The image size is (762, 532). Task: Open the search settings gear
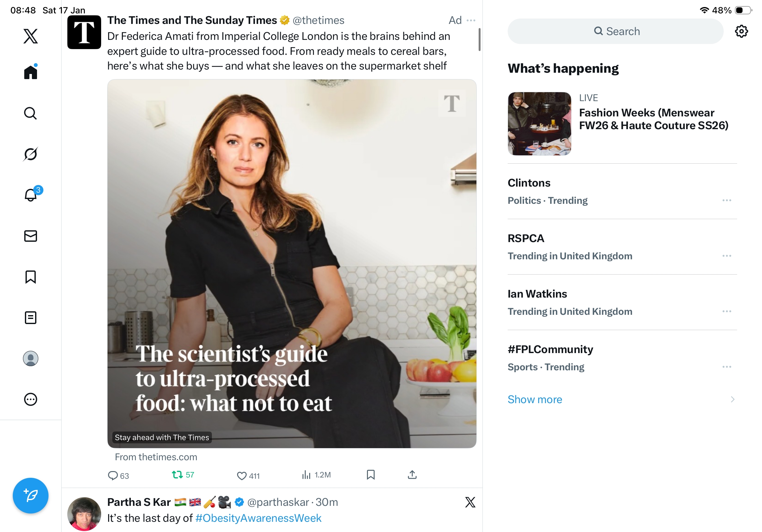[741, 32]
